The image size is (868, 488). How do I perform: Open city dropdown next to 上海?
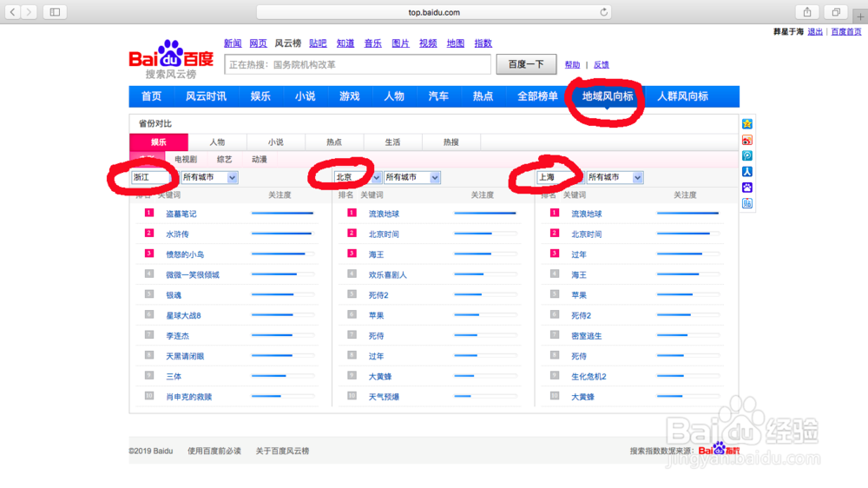(x=615, y=177)
